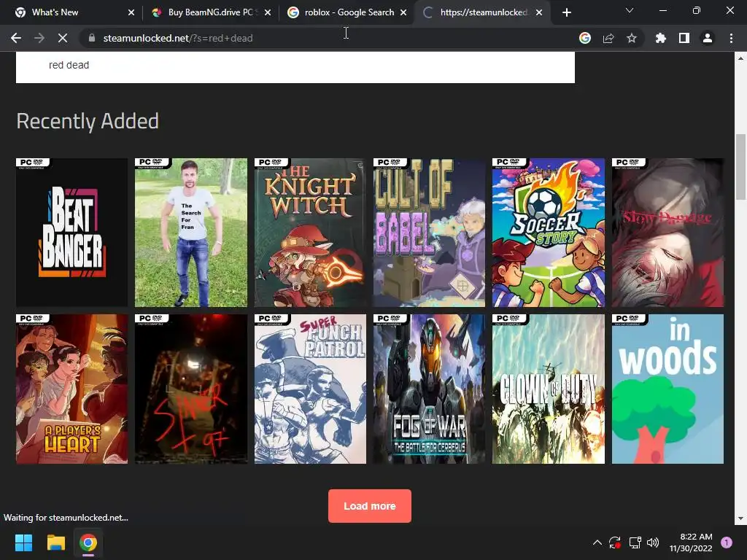Open The Knight Witch game cover

pos(310,233)
